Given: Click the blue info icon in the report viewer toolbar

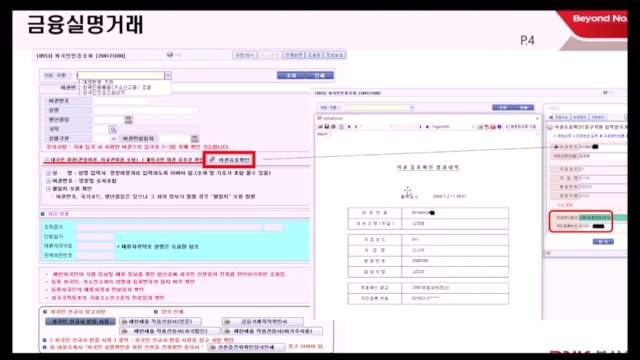Looking at the screenshot, I should 499,127.
